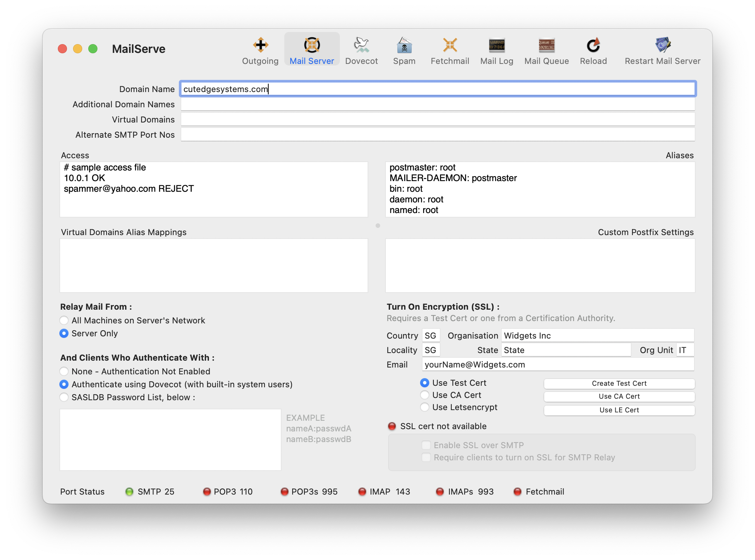Click Restart Mail Server icon
The width and height of the screenshot is (755, 560).
pyautogui.click(x=663, y=46)
